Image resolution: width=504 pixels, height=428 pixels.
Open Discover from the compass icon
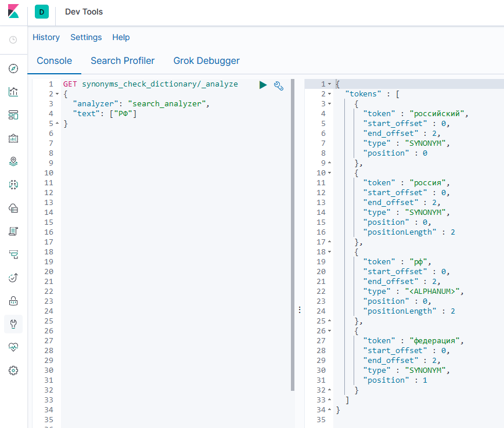pyautogui.click(x=13, y=69)
